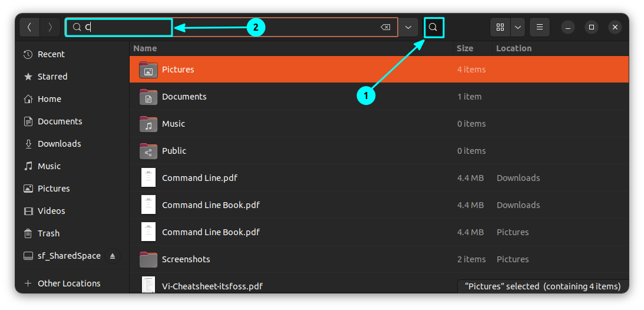Sort results by Name column header
This screenshot has width=644, height=310.
146,48
